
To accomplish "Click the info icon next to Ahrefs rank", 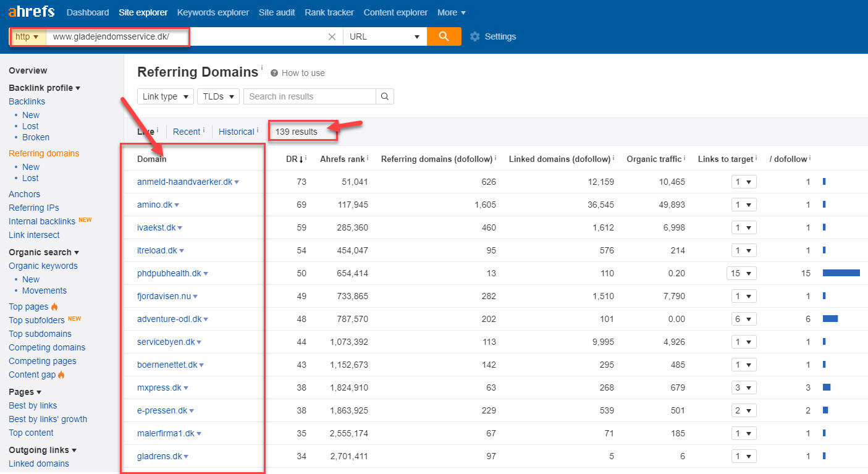I will pyautogui.click(x=368, y=159).
